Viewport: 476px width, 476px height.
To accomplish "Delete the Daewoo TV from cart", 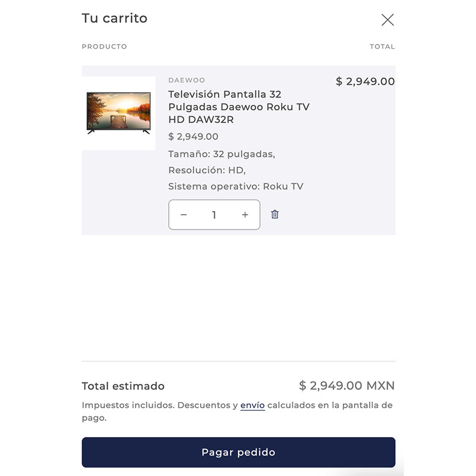I will pos(275,214).
